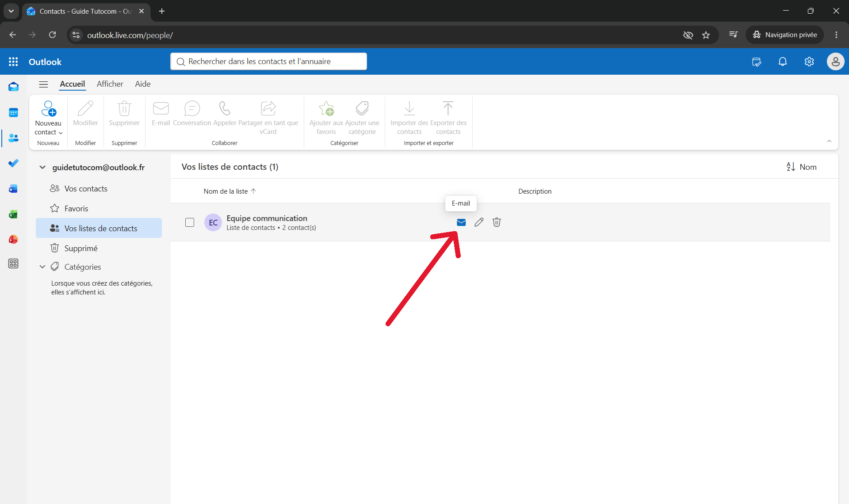
Task: Click Importer des contacts
Action: (x=409, y=118)
